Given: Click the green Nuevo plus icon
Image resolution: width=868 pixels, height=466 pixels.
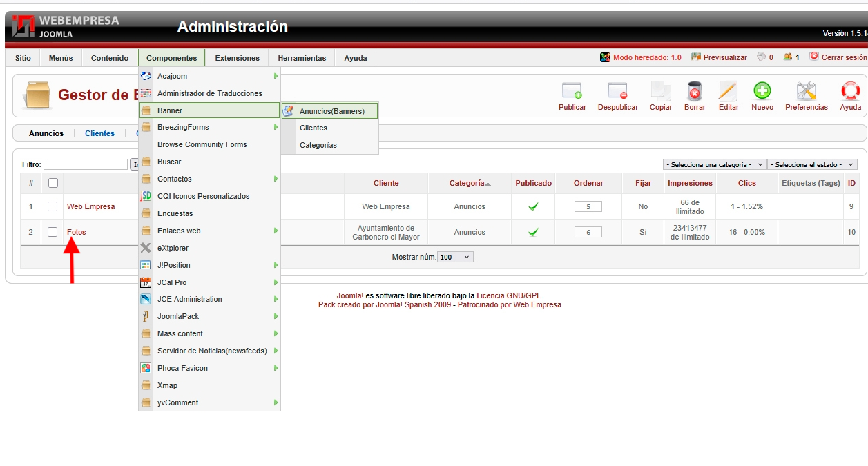Looking at the screenshot, I should click(762, 92).
